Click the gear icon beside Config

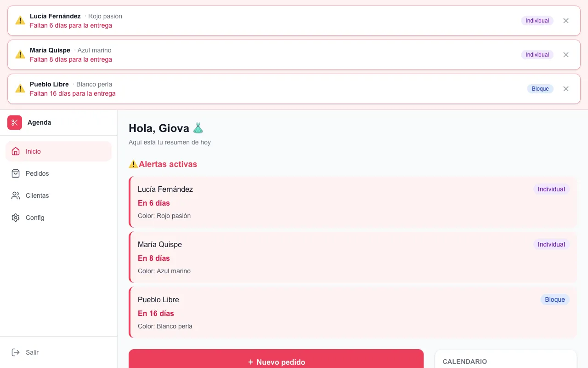click(x=16, y=218)
